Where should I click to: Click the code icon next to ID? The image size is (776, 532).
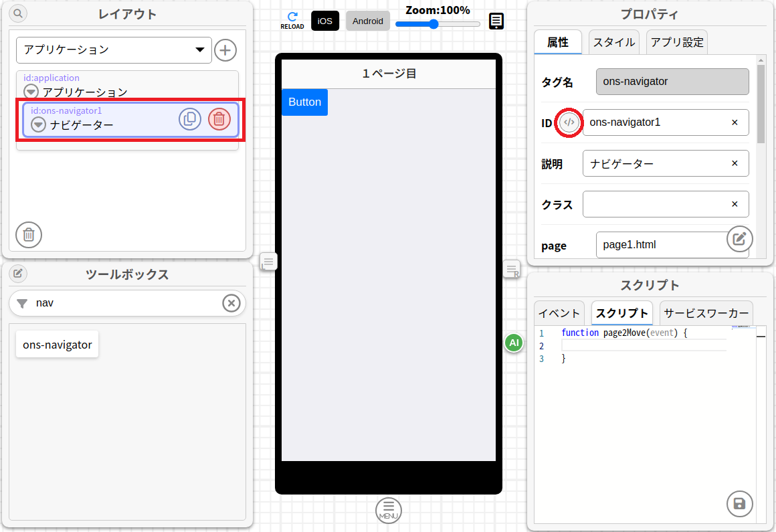pos(569,122)
